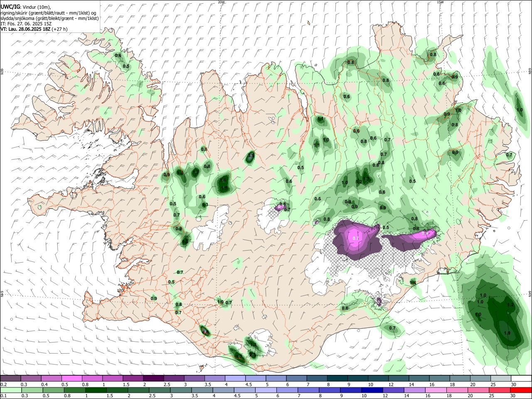
Task: Select the grey-purple snow swatch between 0.2 and 0.3
Action: (10, 378)
